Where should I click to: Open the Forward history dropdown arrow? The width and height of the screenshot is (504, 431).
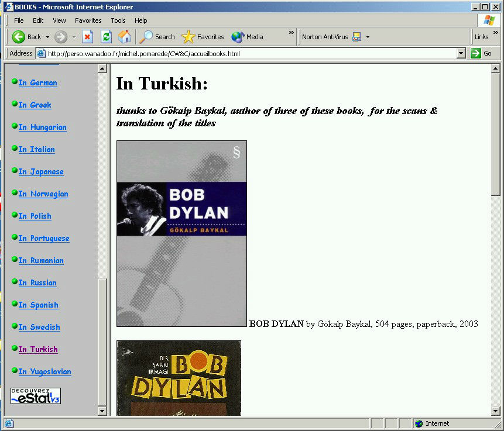pyautogui.click(x=74, y=37)
